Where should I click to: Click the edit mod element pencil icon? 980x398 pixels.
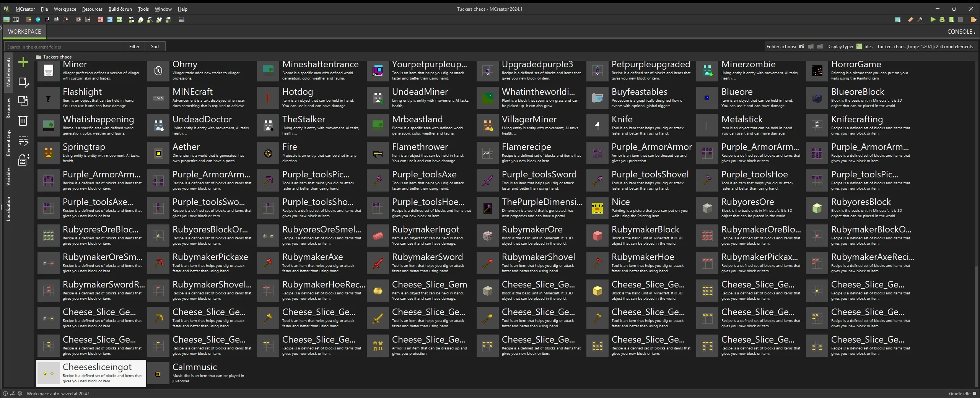pos(23,82)
